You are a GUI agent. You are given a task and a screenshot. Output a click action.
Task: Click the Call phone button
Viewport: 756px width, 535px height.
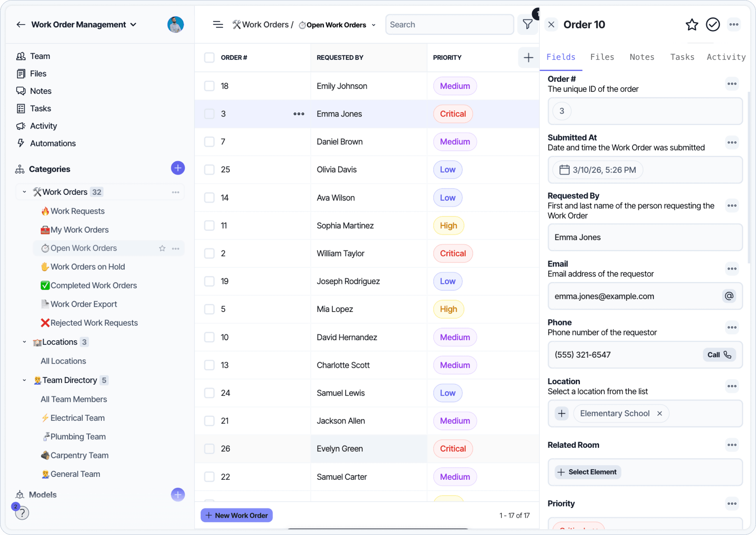719,355
